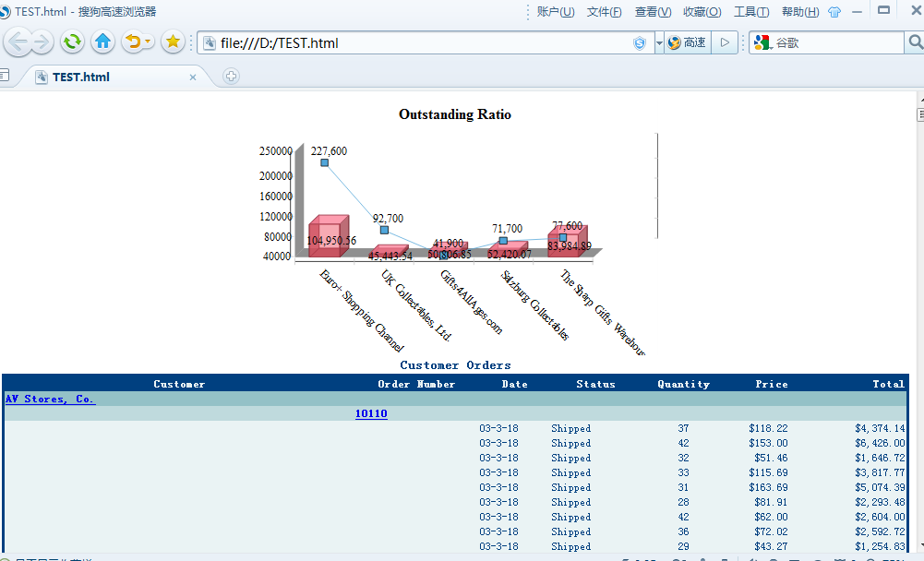The height and width of the screenshot is (561, 924).
Task: Open the 收藏(O) menu
Action: tap(702, 12)
